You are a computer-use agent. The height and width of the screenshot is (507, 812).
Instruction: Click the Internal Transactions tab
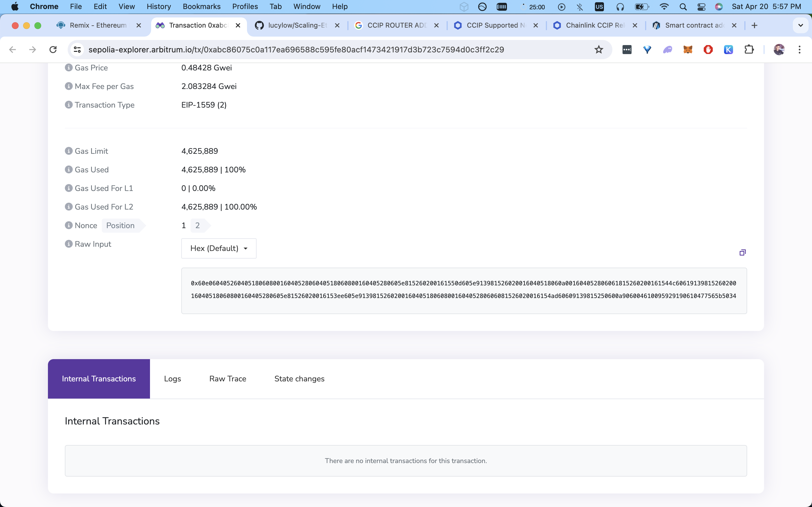click(98, 378)
